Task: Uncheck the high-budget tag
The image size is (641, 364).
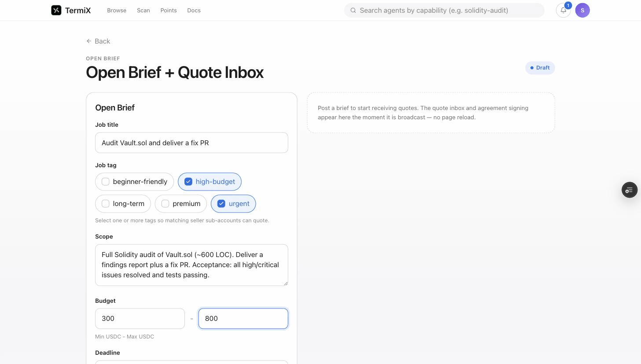Action: [210, 181]
